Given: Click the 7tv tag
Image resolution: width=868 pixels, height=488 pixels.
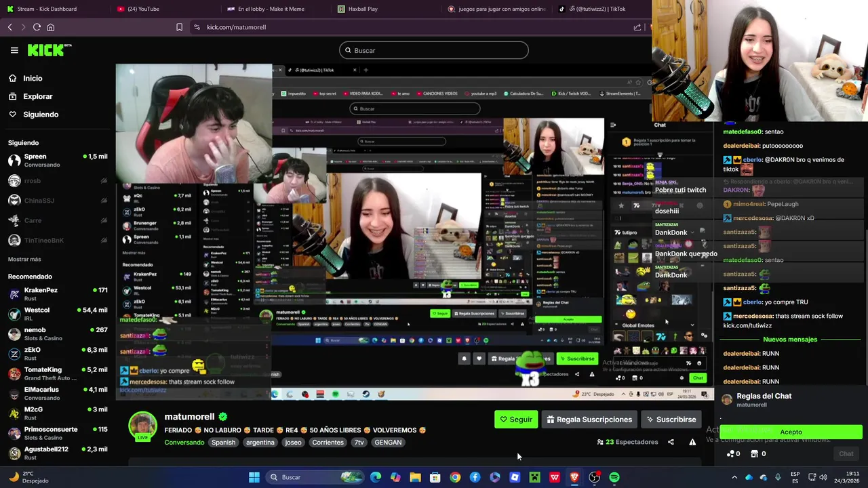Looking at the screenshot, I should [359, 443].
